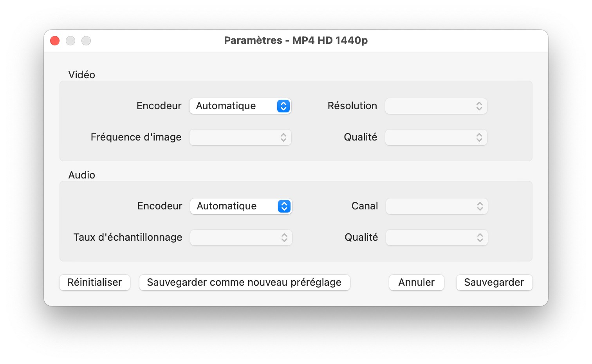The width and height of the screenshot is (592, 364).
Task: Click blue arrows on audio Encodeur selector
Action: 284,206
